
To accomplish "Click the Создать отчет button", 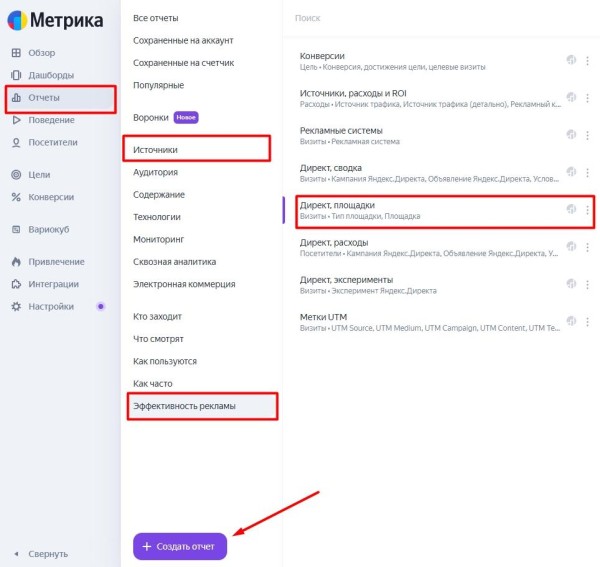I will pos(180,547).
